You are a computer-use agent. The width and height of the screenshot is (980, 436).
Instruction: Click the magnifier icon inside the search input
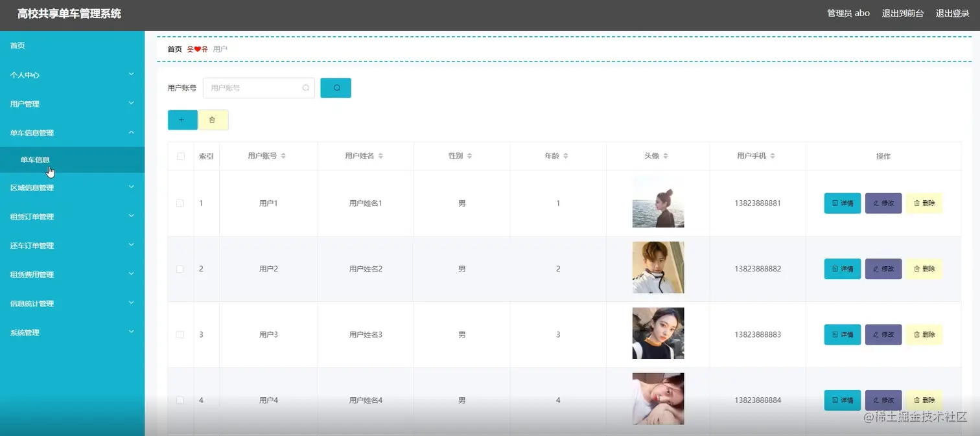(305, 87)
